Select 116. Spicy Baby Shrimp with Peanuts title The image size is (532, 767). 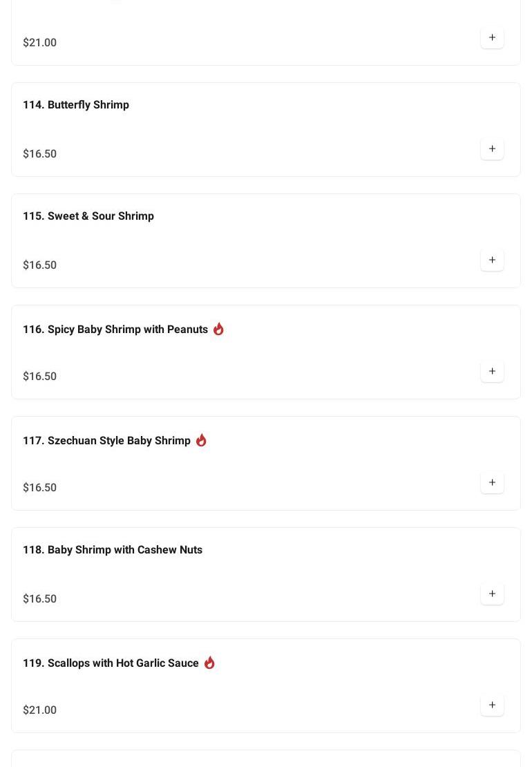click(x=115, y=330)
